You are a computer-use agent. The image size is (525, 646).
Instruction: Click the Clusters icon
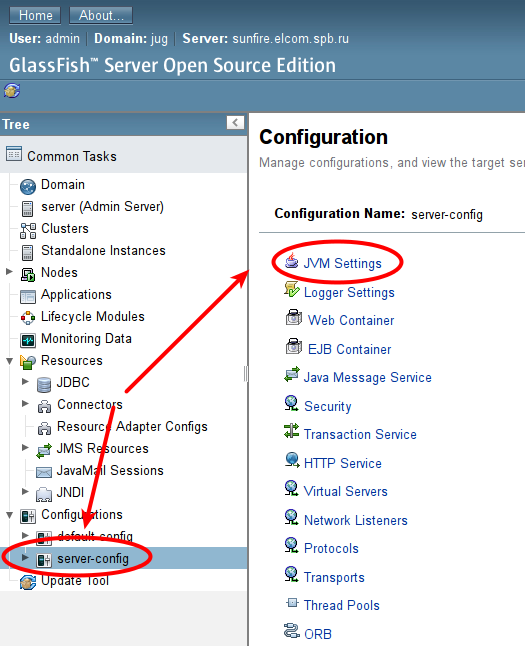pos(28,231)
